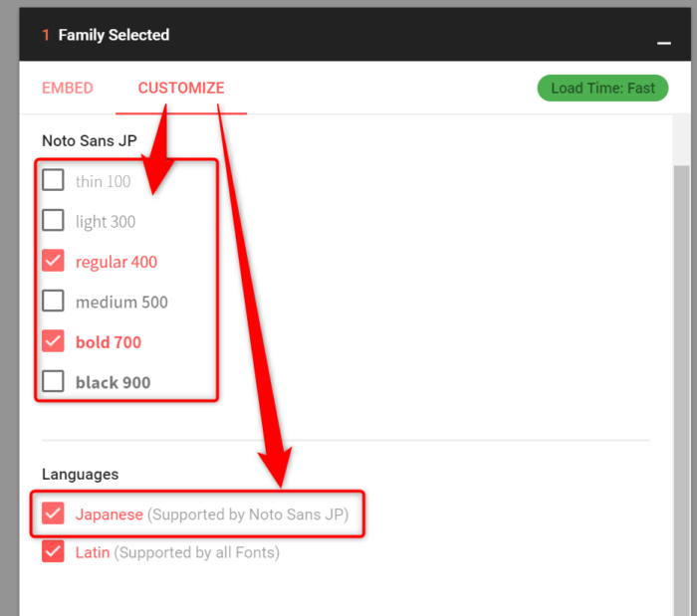
Task: Uncheck the regular 400 checkbox
Action: tap(54, 261)
